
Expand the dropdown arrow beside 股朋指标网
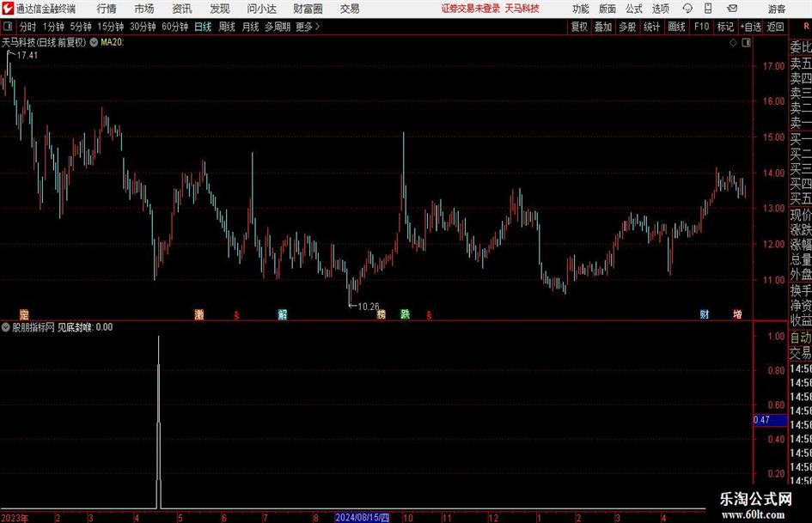pos(6,327)
